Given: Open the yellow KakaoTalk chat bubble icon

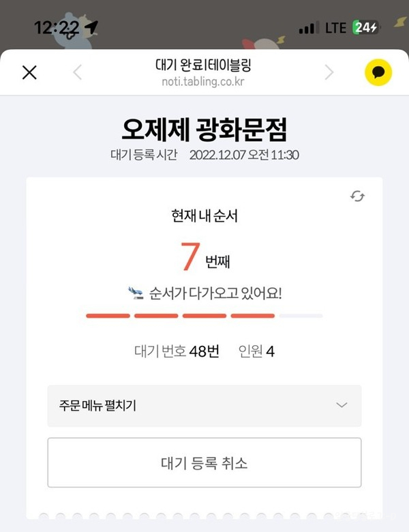Looking at the screenshot, I should tap(378, 72).
